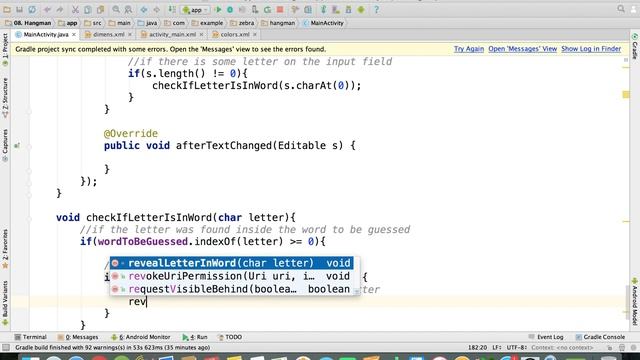Navigate Back using the left arrow icon
This screenshot has height=360, width=640.
click(x=144, y=9)
